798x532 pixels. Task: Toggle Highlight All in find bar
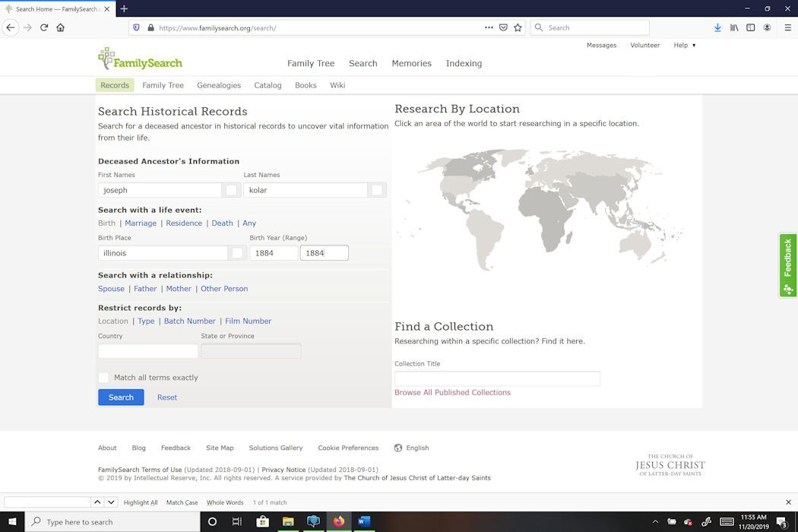[141, 502]
